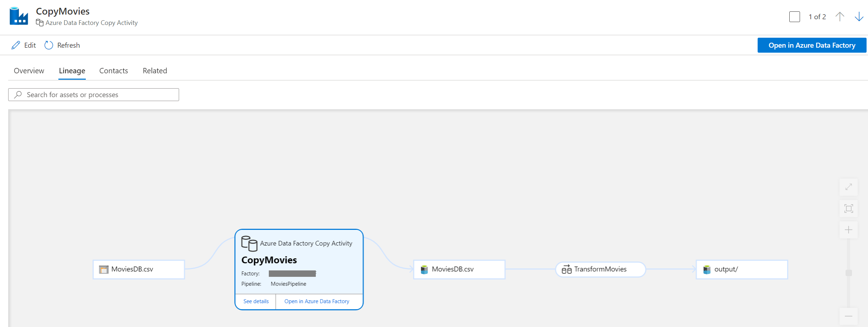The width and height of the screenshot is (868, 327).
Task: Click the fit-to-screen icon in lineage canvas
Action: pos(849,209)
